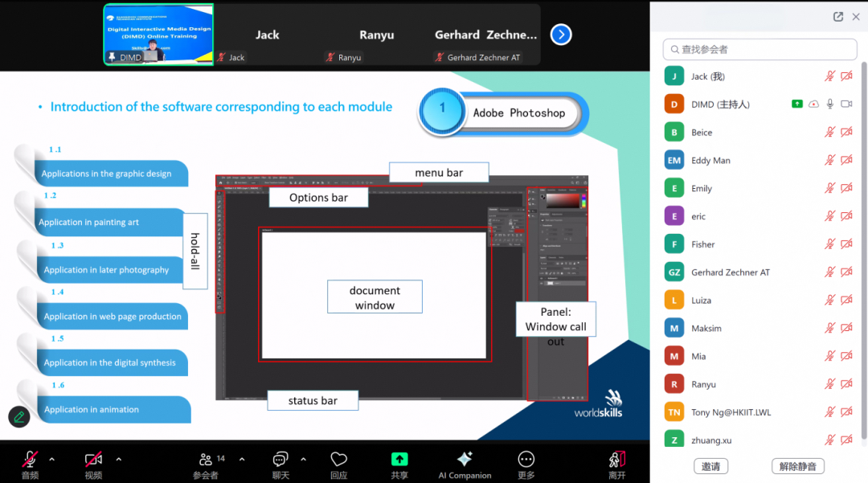Select the Ranyu video tile
The width and height of the screenshot is (868, 483).
coord(376,35)
